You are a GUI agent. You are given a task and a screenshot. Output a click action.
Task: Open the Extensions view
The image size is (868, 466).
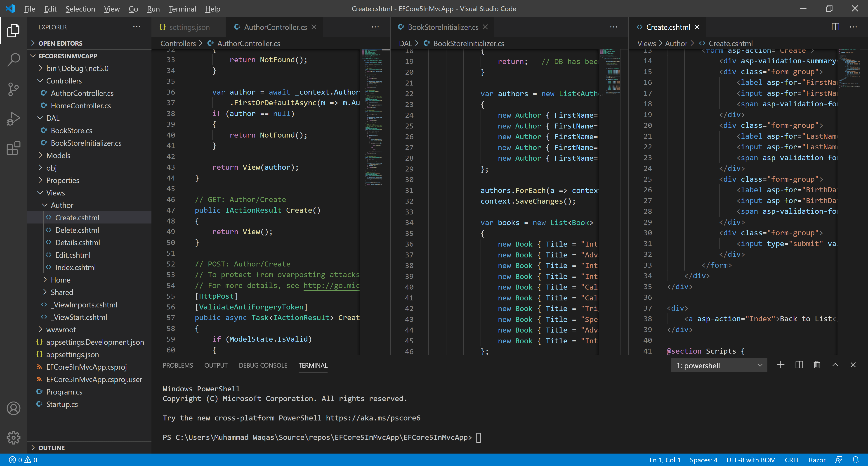13,148
